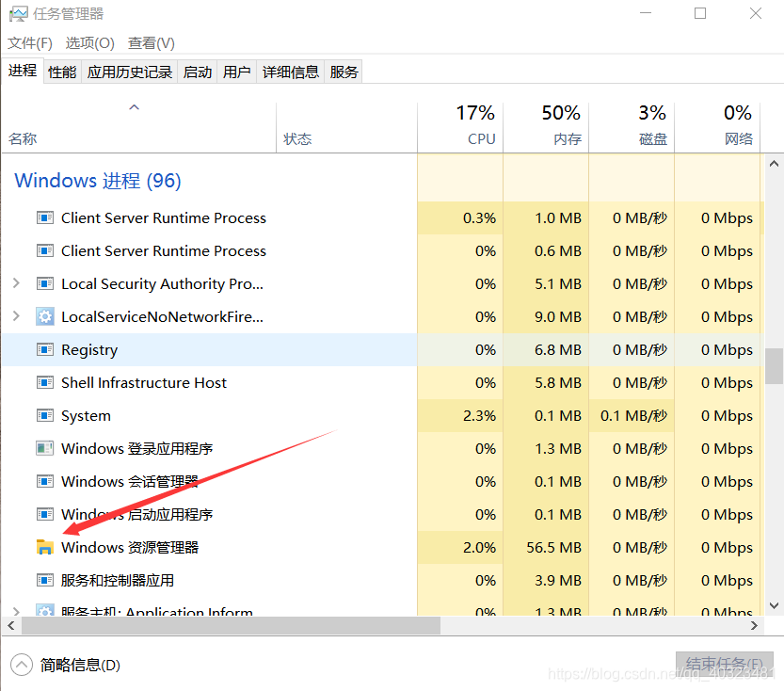Open the 文件(F) menu

30,43
